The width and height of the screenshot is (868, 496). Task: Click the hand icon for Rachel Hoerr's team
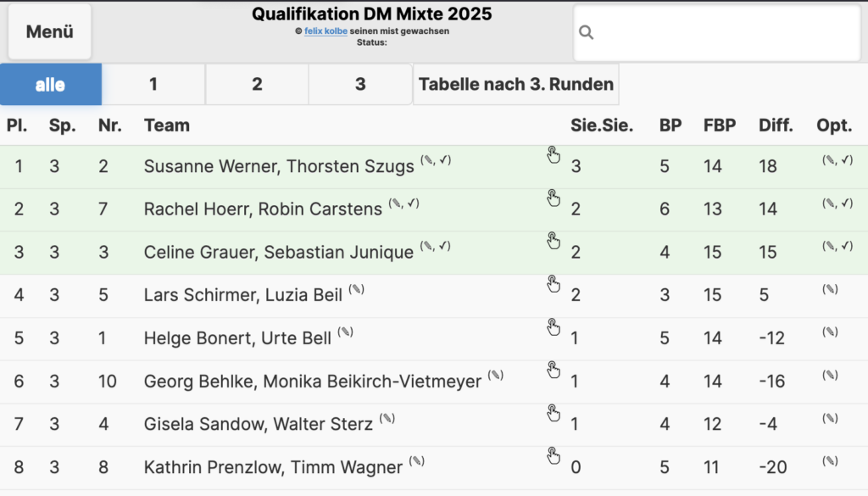(553, 198)
